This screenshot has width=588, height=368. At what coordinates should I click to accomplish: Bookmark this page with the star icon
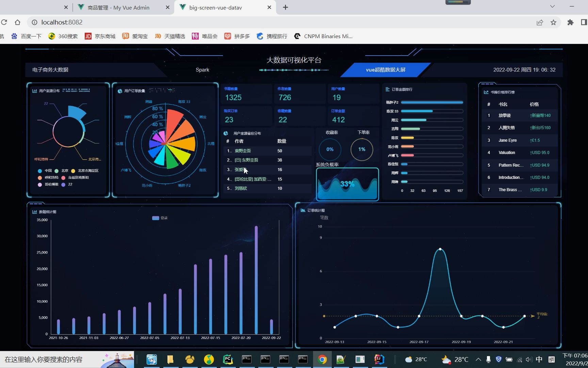point(553,22)
